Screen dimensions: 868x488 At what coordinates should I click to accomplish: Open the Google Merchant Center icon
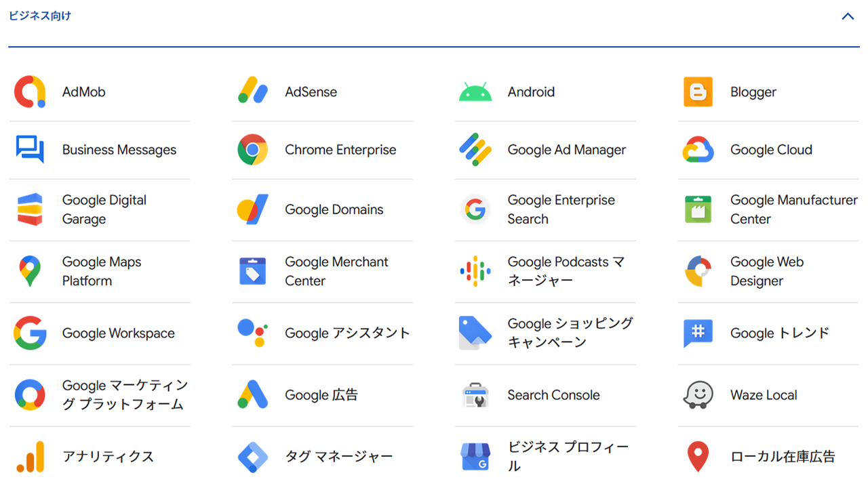pos(252,271)
